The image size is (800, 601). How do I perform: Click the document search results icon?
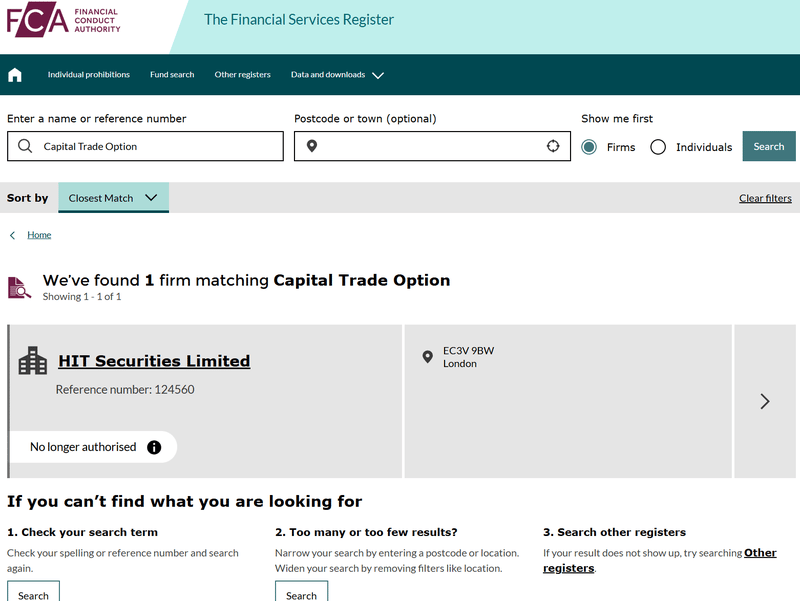pos(19,288)
